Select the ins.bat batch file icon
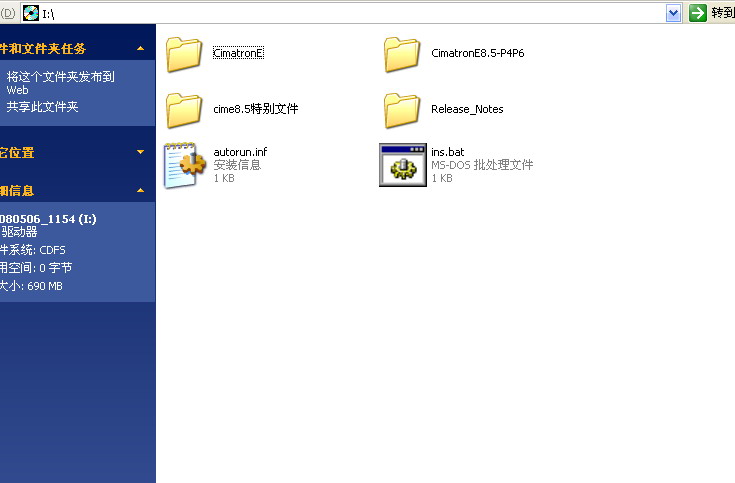Image resolution: width=735 pixels, height=483 pixels. point(403,165)
